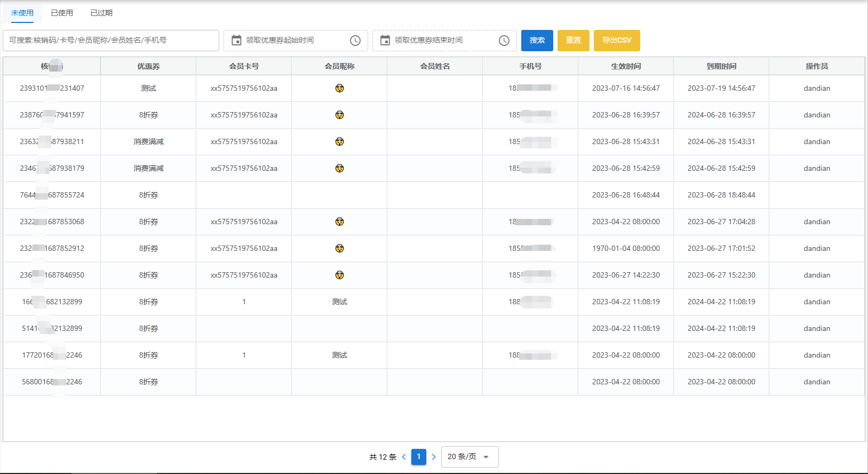Click the 搜索 button
The height and width of the screenshot is (474, 868).
(537, 41)
